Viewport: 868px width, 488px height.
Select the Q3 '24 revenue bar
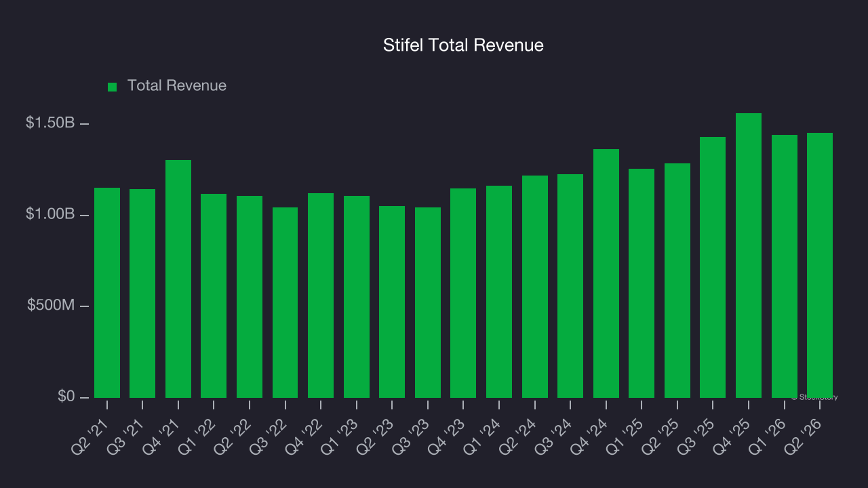(570, 286)
